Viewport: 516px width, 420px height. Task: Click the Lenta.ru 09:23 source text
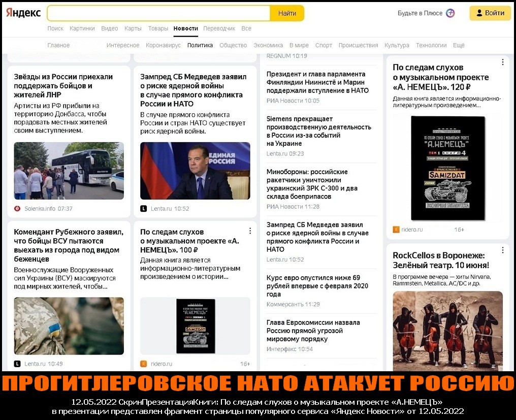coord(285,153)
